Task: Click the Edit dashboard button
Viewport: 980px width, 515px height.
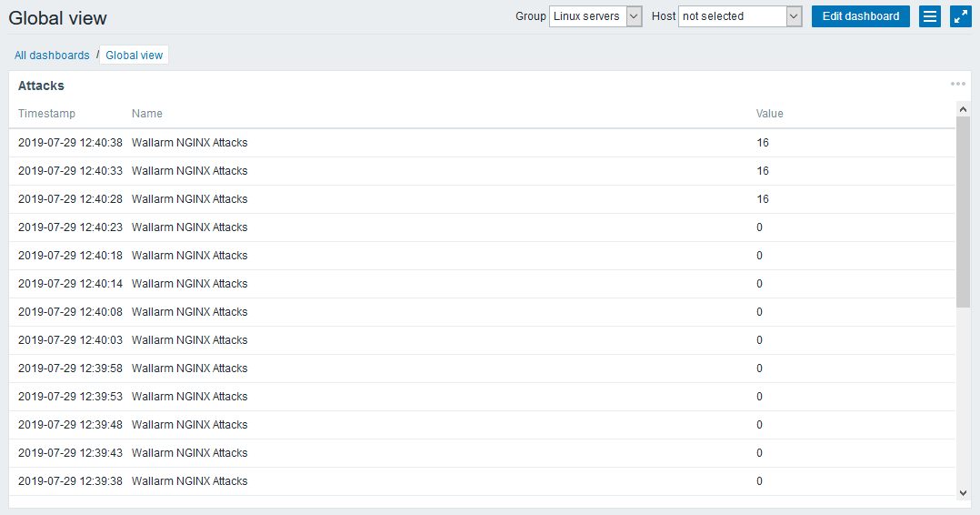Action: pos(860,16)
